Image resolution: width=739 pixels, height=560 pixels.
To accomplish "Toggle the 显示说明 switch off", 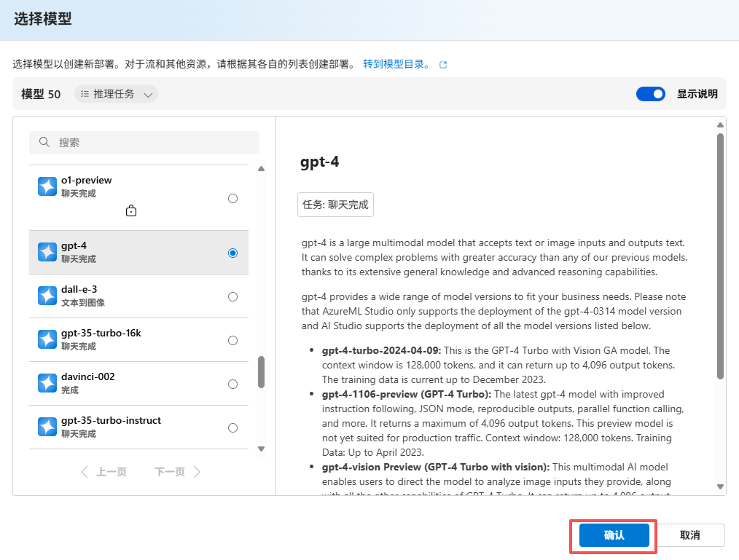I will 650,93.
